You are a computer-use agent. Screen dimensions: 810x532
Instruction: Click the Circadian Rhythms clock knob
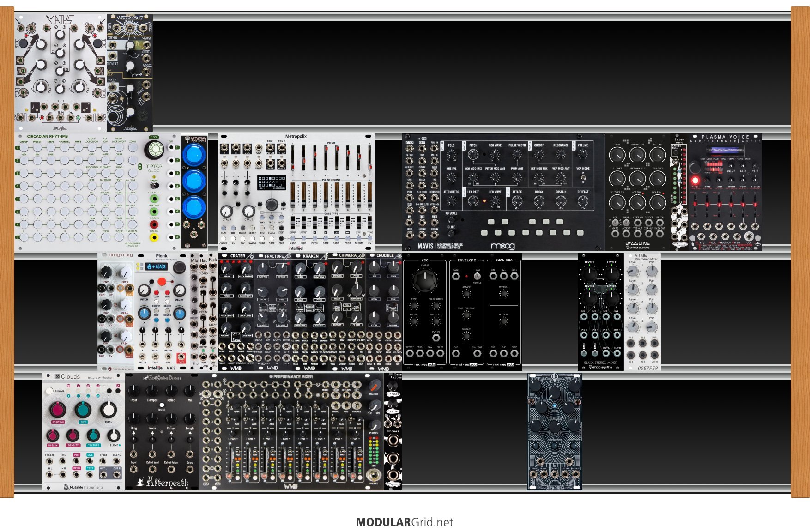(x=154, y=150)
